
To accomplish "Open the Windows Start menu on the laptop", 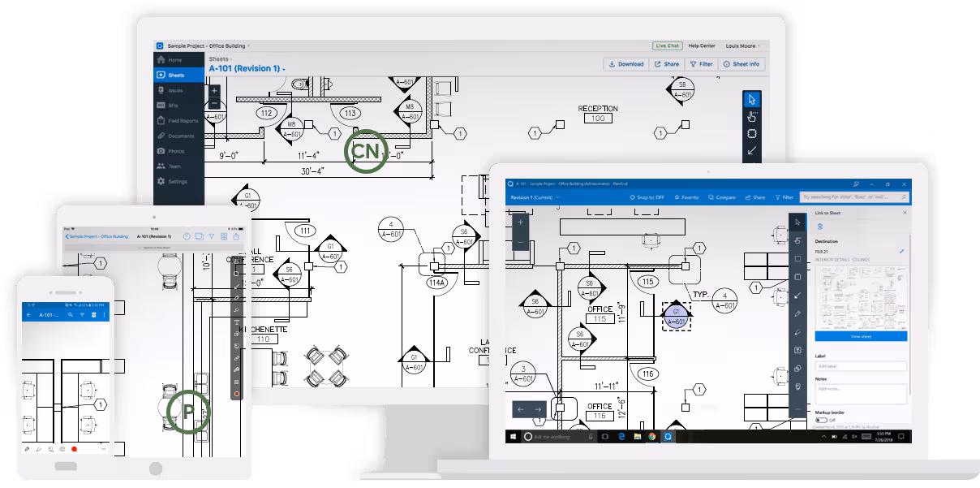I will [512, 436].
